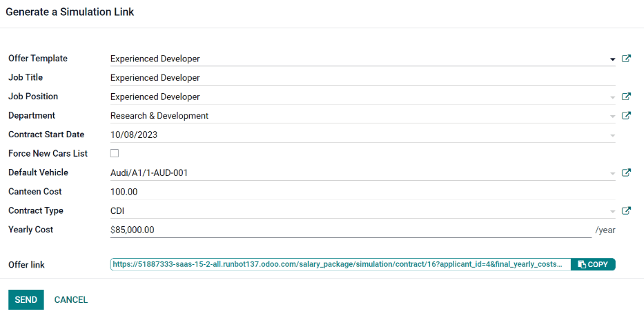Expand the Offer Template dropdown
644x318 pixels.
coord(612,59)
